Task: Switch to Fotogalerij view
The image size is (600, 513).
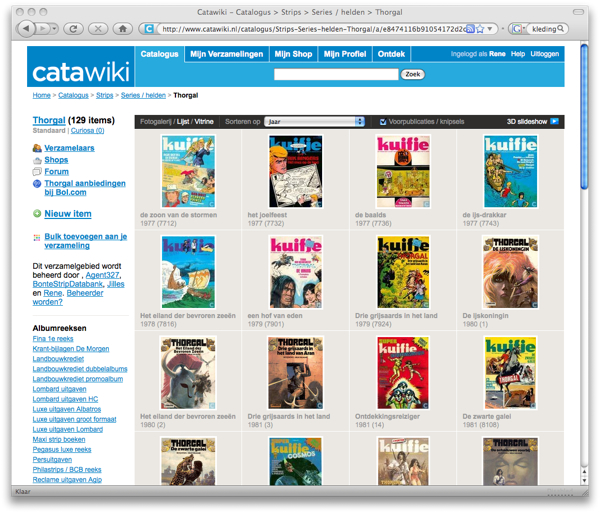Action: [x=155, y=122]
